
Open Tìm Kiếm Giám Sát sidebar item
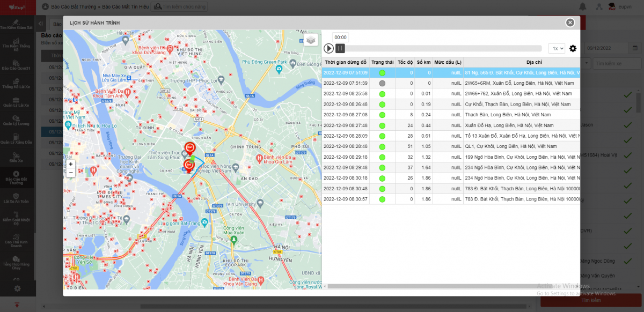pos(18,24)
